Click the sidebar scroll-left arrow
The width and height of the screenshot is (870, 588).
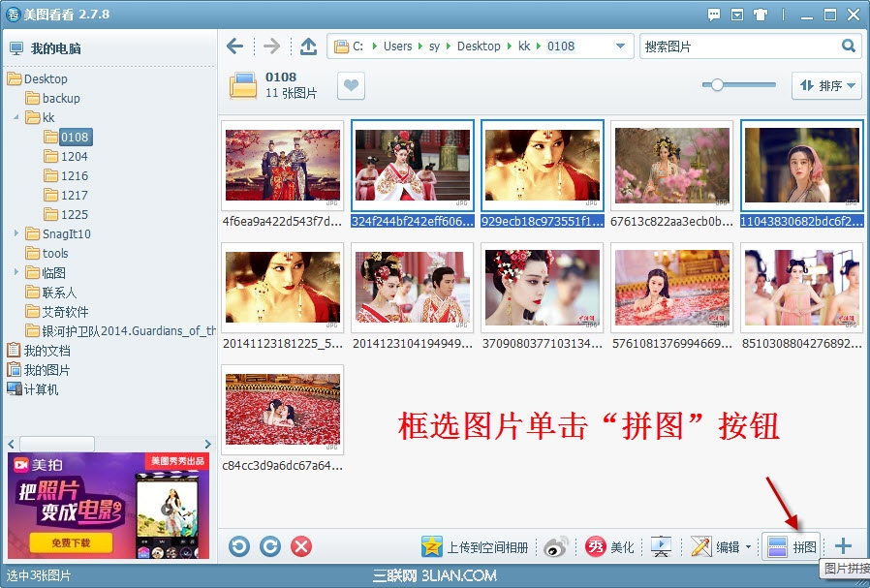pyautogui.click(x=11, y=444)
